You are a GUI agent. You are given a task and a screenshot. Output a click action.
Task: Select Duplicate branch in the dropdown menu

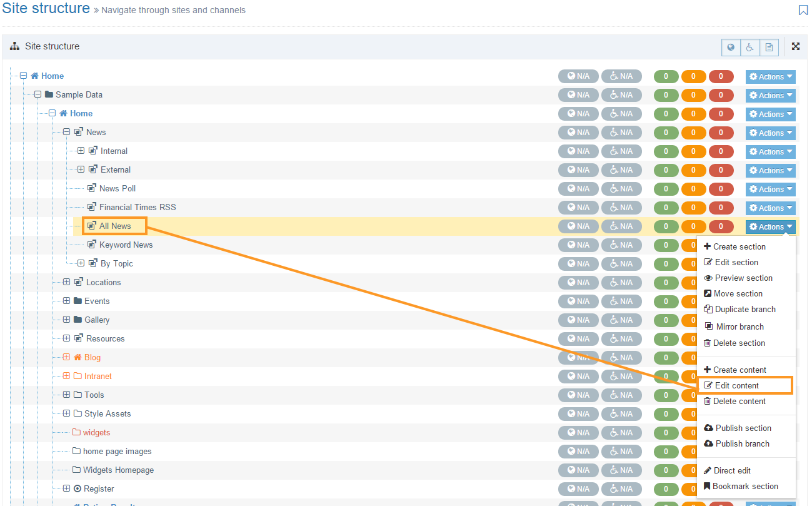[745, 309]
